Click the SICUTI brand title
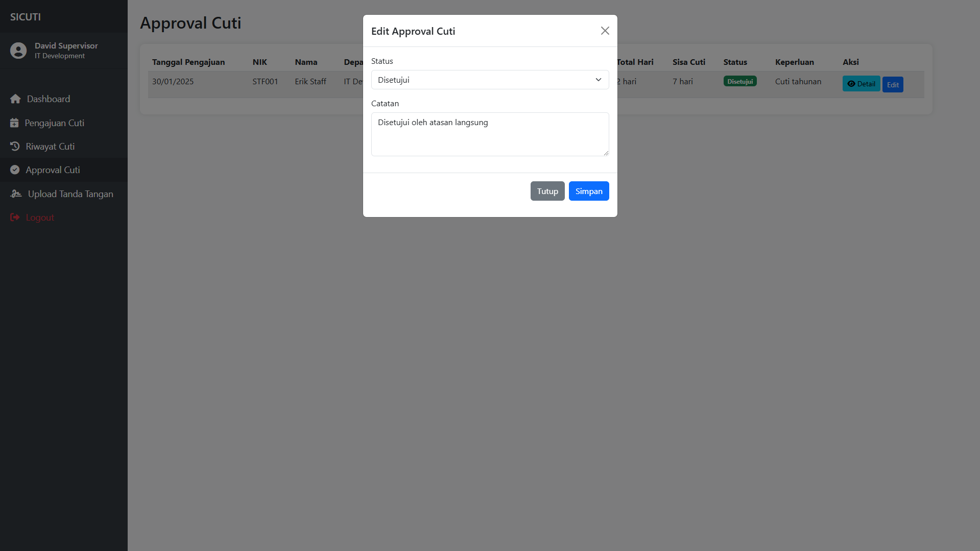This screenshot has width=980, height=551. coord(26,17)
